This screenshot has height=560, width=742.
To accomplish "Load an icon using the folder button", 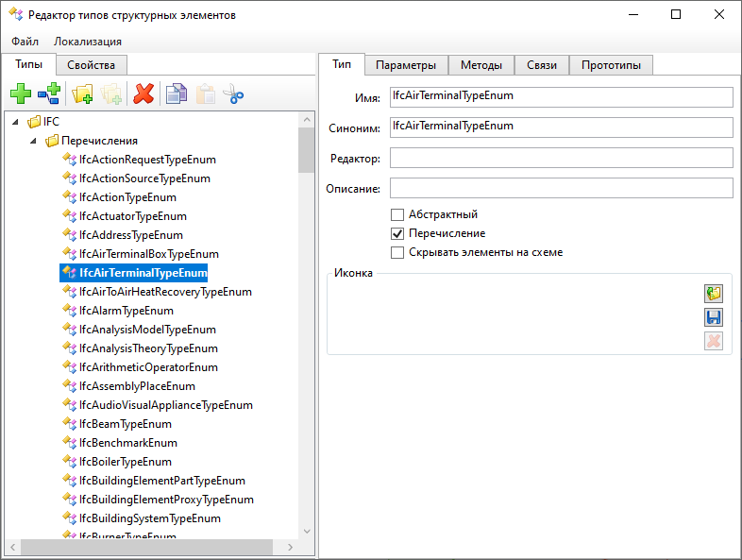I will 714,294.
